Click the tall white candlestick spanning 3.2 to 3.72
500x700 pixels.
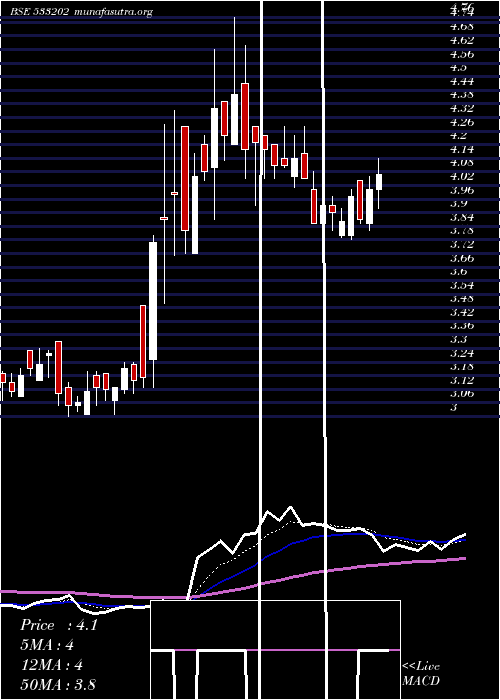[153, 301]
